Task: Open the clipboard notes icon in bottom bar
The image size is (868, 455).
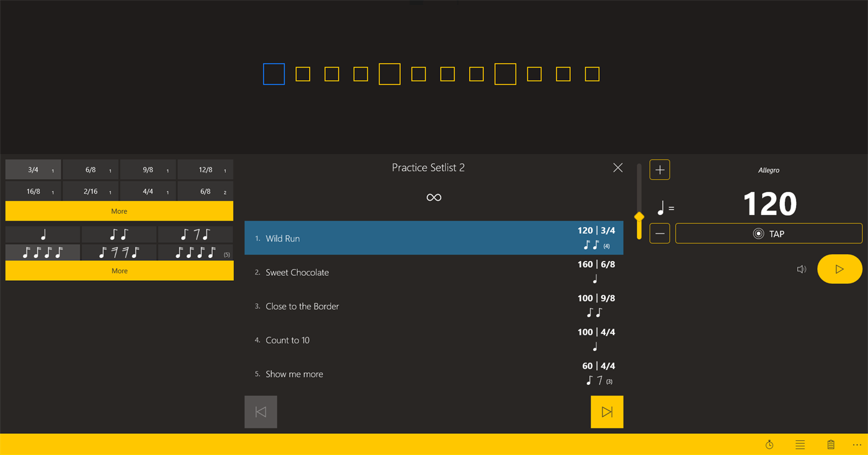Action: (x=831, y=444)
